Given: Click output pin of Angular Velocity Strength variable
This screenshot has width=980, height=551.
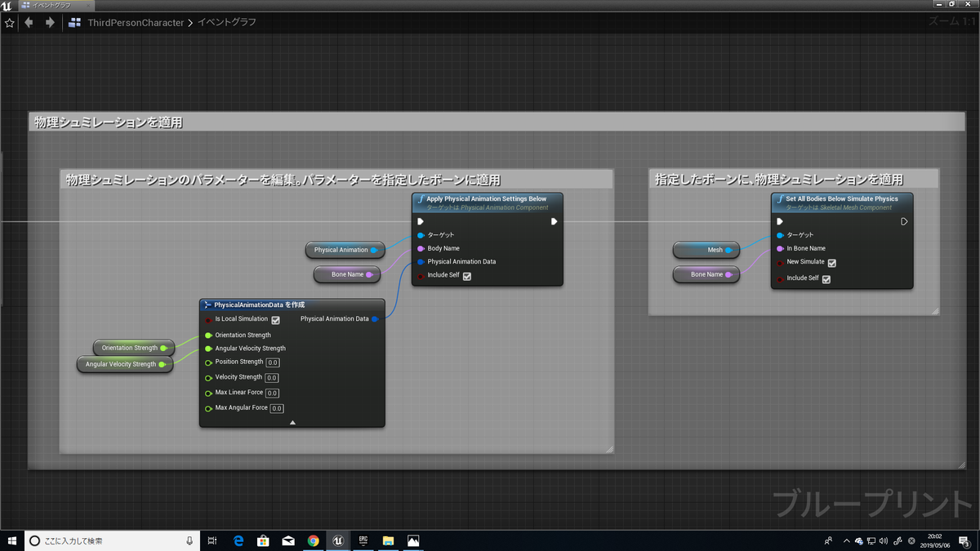Looking at the screenshot, I should [163, 364].
